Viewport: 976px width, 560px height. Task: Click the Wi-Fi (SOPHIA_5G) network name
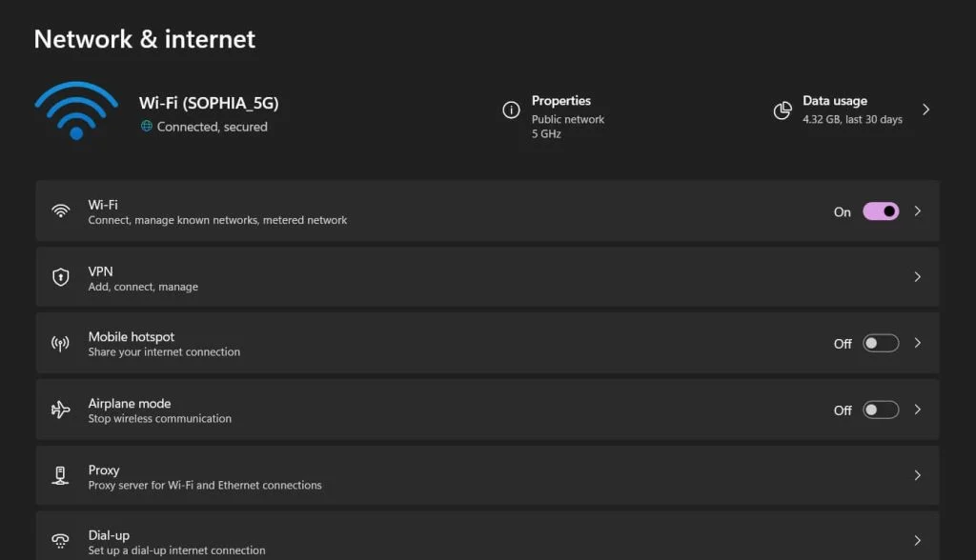point(209,103)
